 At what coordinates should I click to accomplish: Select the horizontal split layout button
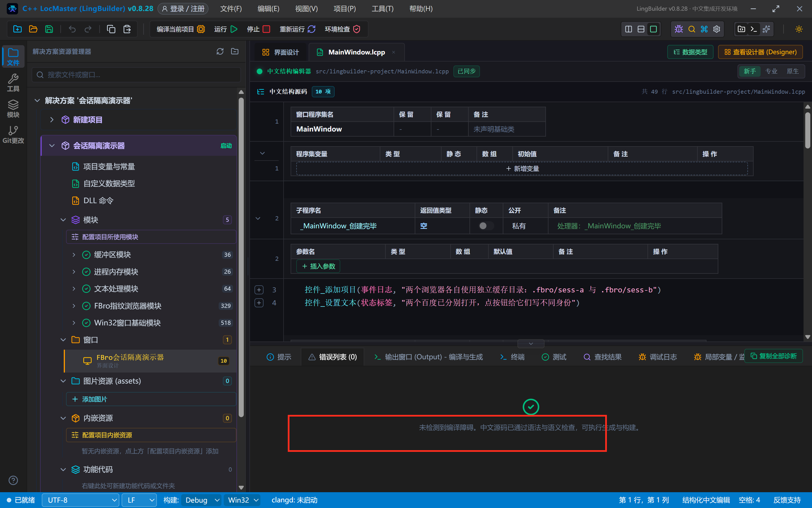pyautogui.click(x=641, y=29)
